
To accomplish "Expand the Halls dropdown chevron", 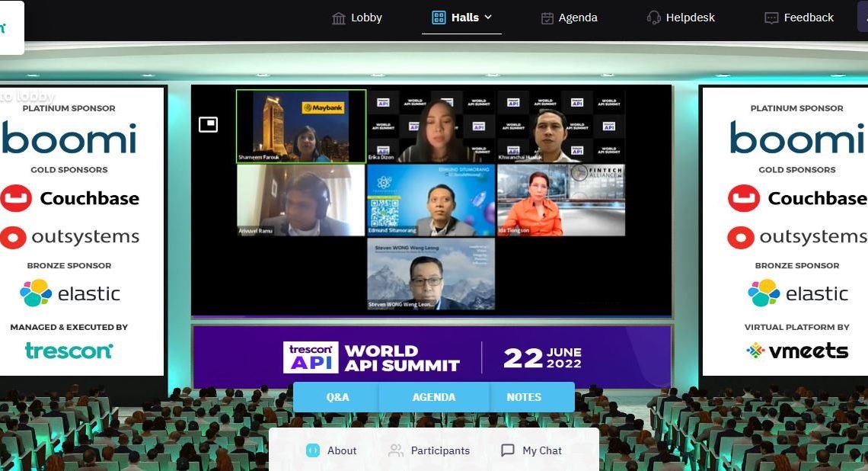I will (488, 18).
